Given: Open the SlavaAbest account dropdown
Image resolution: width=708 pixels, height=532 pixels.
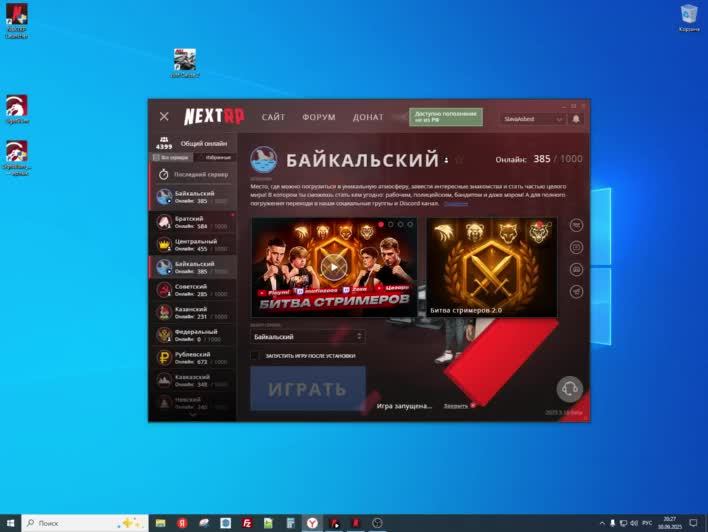Looking at the screenshot, I should tap(532, 119).
